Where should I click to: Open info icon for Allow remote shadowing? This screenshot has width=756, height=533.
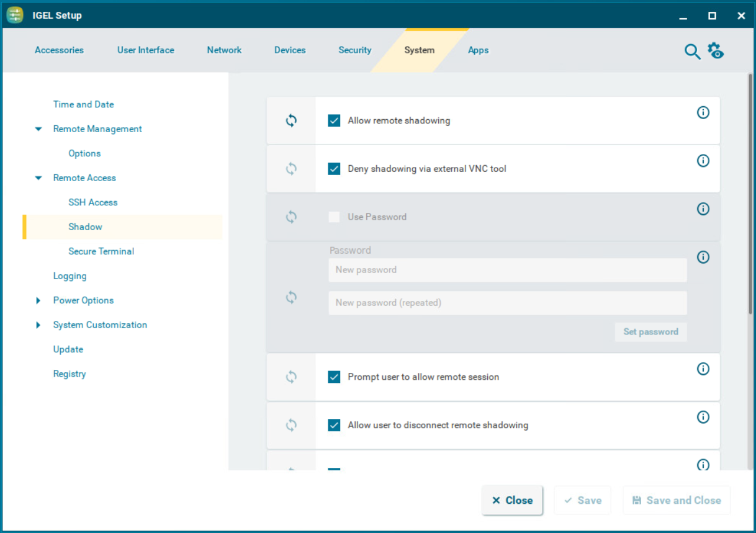tap(703, 112)
